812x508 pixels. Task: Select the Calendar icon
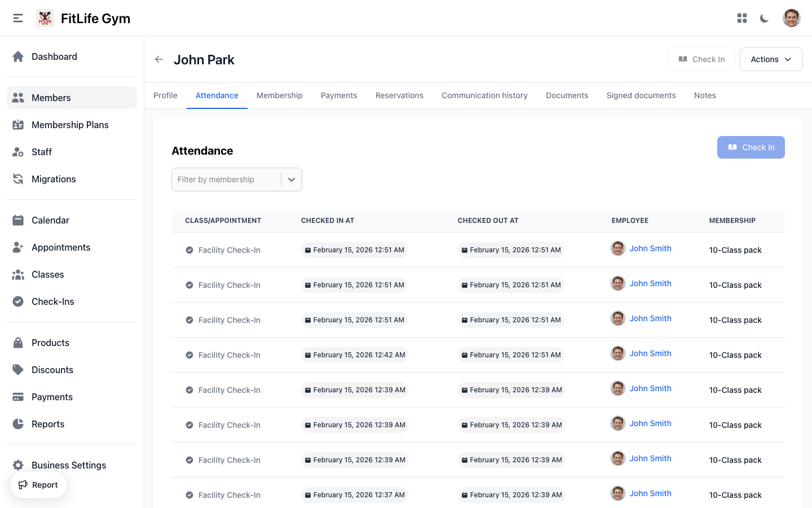(x=18, y=220)
